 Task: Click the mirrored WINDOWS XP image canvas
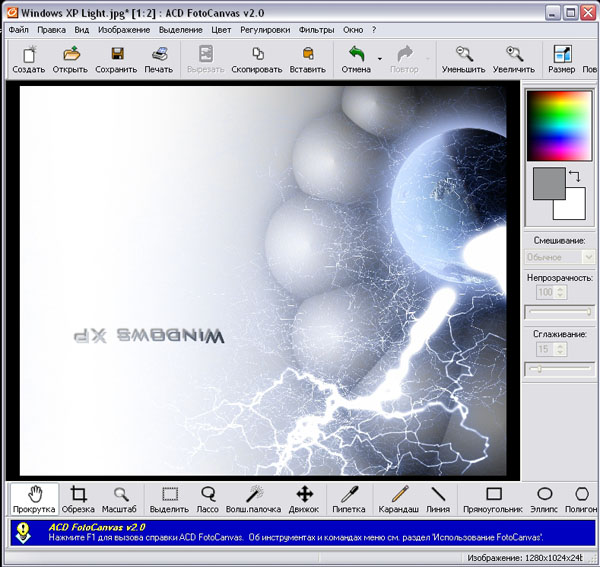tap(263, 281)
